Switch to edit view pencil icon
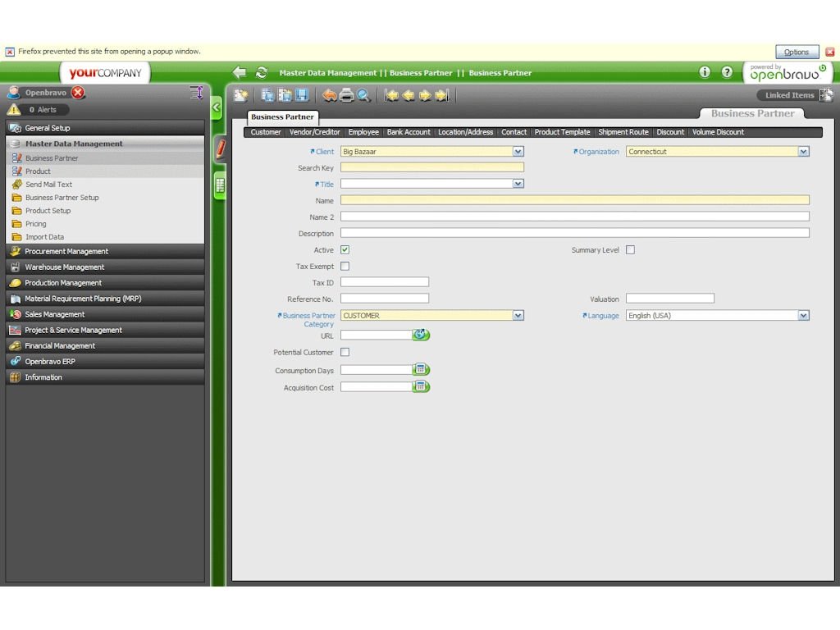The height and width of the screenshot is (630, 840). (x=220, y=148)
